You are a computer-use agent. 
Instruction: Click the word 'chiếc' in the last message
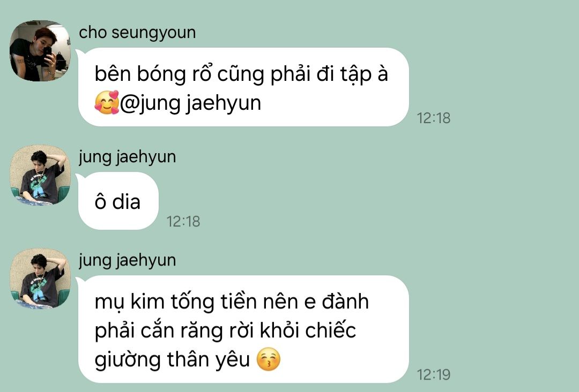[x=330, y=330]
